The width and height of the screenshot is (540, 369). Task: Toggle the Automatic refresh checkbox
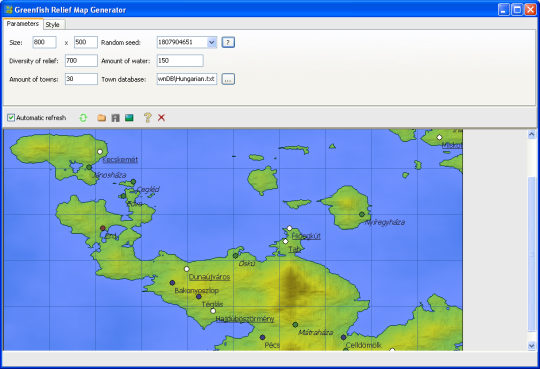tap(11, 118)
